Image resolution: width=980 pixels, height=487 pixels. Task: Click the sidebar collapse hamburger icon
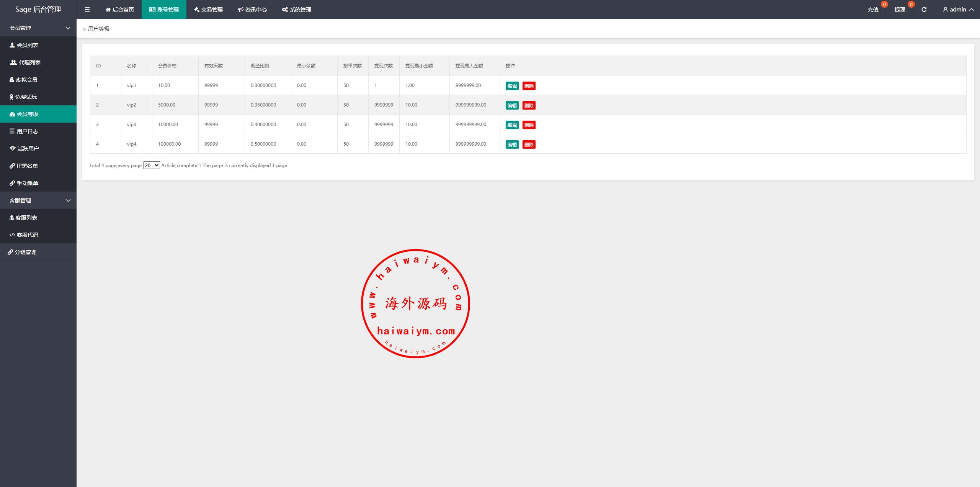pyautogui.click(x=87, y=10)
